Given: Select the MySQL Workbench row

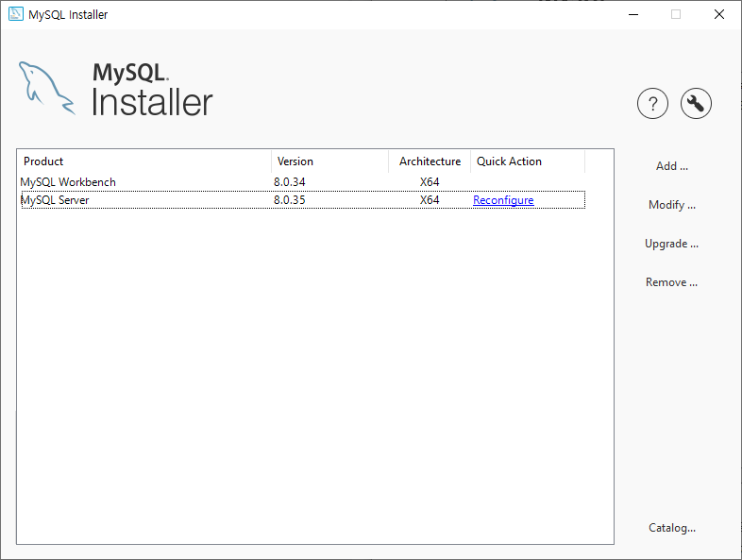Looking at the screenshot, I should tap(303, 181).
